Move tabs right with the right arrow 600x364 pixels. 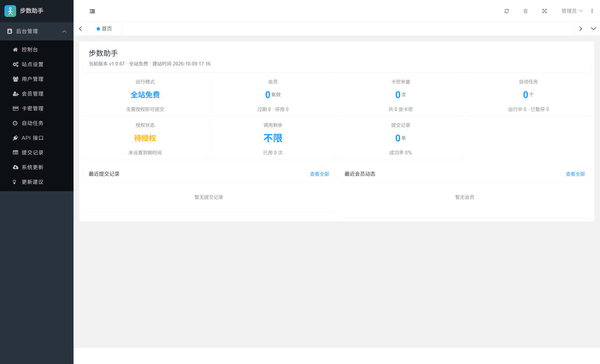pos(581,29)
